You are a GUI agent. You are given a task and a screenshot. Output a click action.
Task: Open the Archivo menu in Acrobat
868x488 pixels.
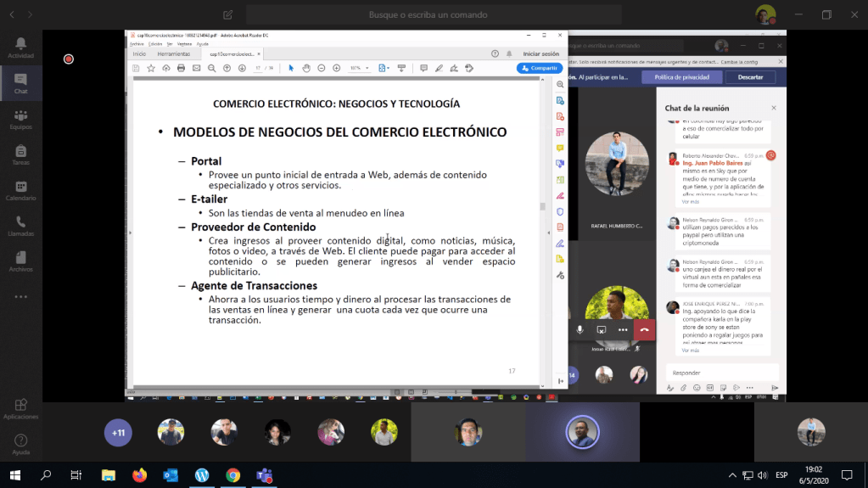click(136, 43)
